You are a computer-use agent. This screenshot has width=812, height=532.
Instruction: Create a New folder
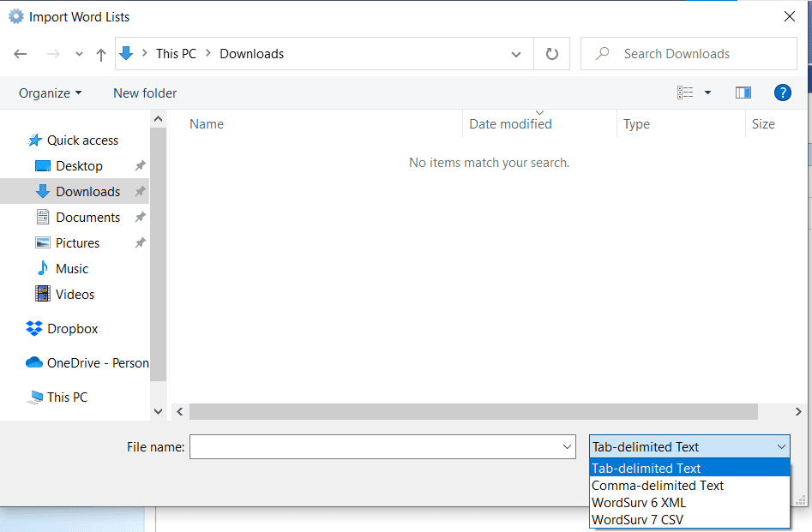(x=144, y=93)
